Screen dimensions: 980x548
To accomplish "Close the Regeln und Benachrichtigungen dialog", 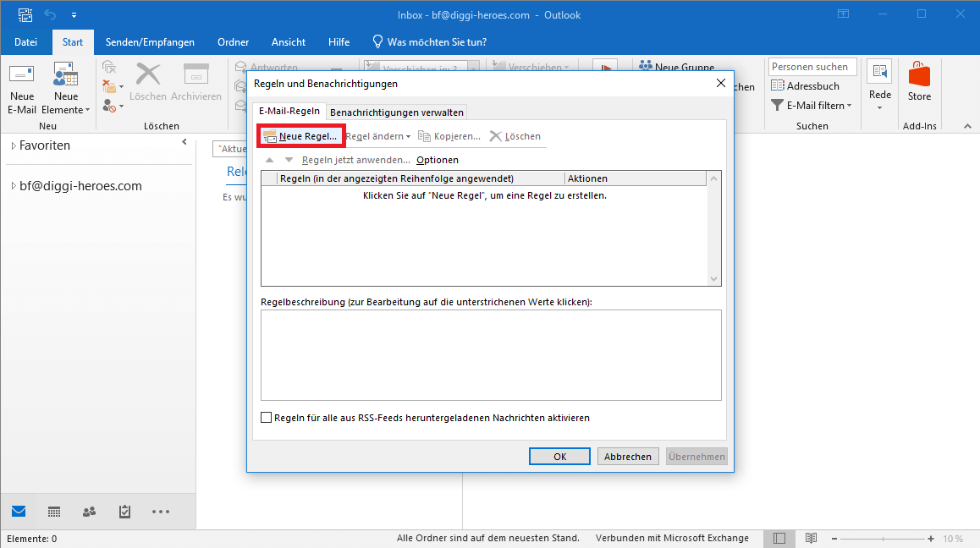I will (x=721, y=83).
